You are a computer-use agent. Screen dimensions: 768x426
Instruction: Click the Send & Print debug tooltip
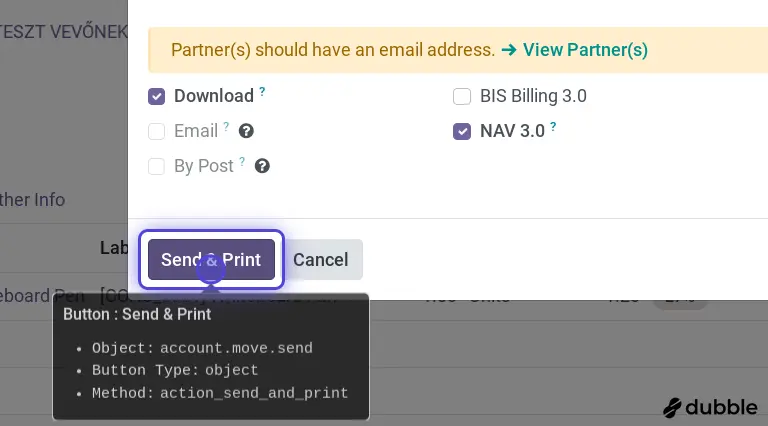point(211,356)
